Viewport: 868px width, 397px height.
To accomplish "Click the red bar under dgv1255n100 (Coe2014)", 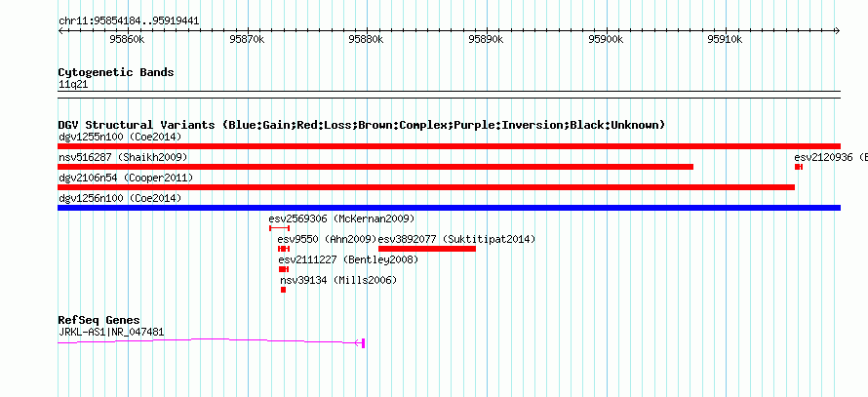I will [449, 146].
